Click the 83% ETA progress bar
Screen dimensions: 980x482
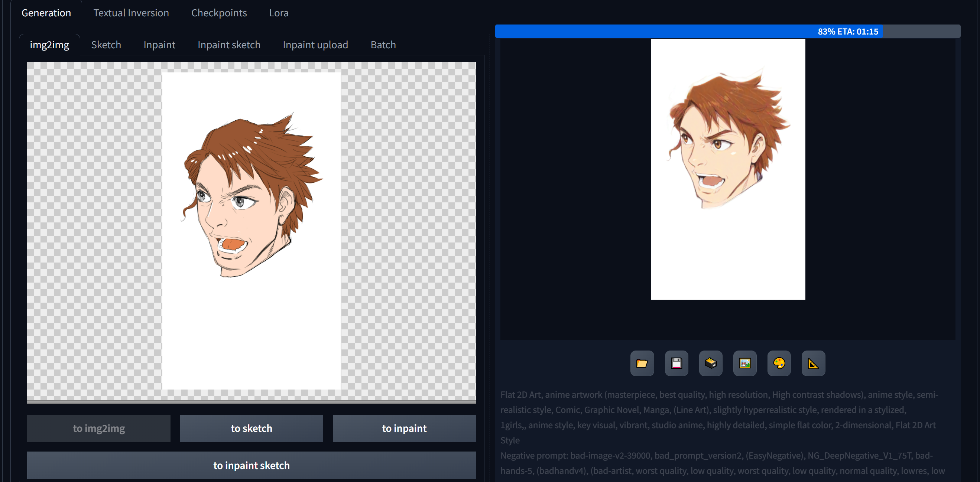click(x=728, y=31)
